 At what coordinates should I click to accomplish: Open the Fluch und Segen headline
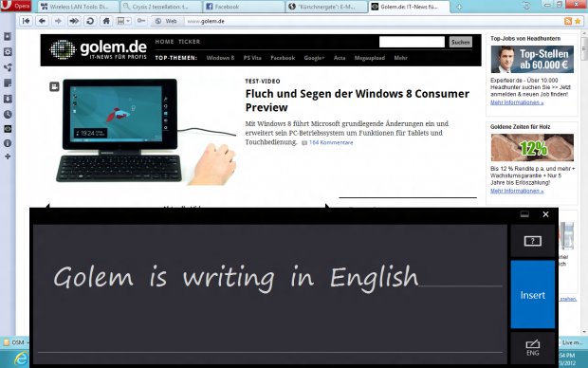point(357,101)
